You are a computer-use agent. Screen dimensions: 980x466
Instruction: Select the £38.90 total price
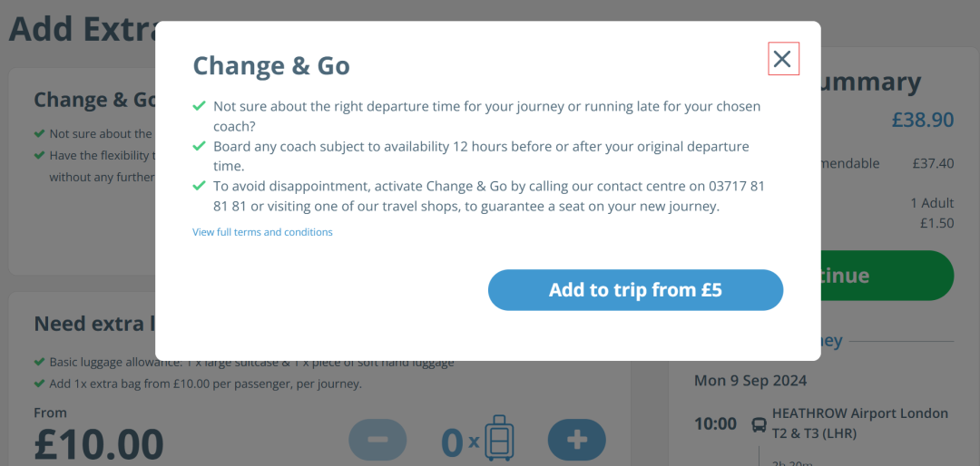pos(922,120)
